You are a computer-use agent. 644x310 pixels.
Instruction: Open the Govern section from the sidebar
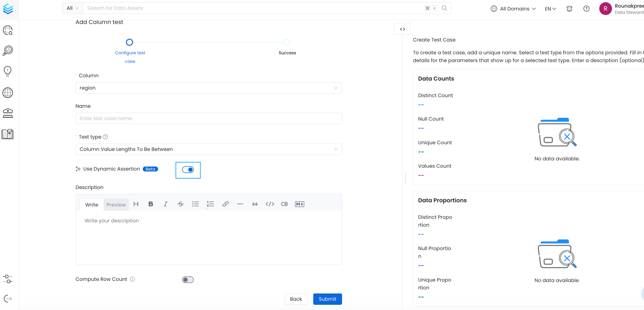click(x=7, y=113)
